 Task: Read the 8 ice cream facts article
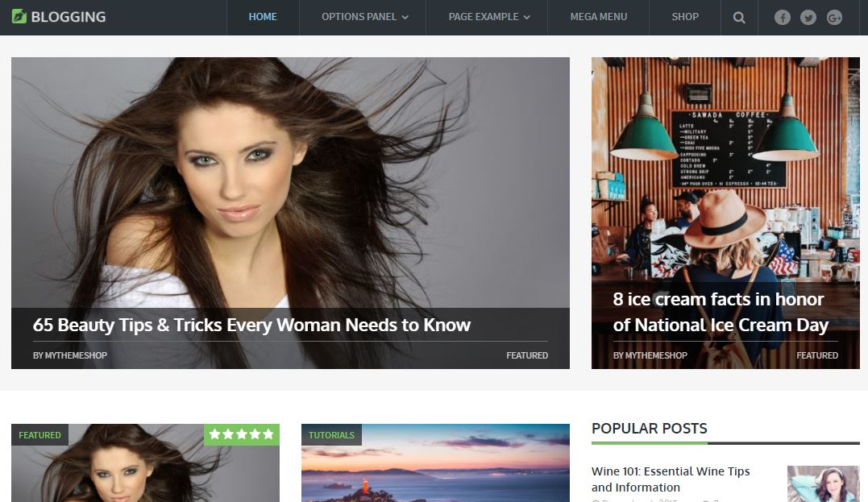click(720, 312)
